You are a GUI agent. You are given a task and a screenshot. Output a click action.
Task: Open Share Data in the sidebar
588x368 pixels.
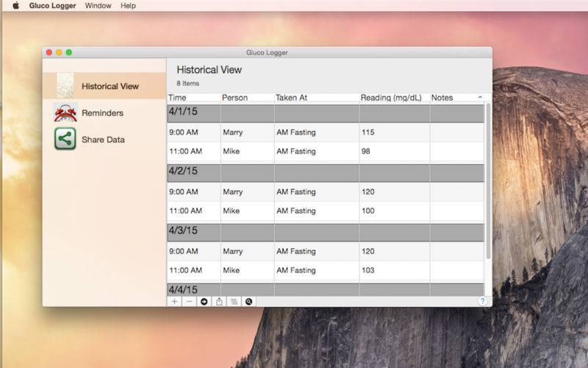pyautogui.click(x=104, y=139)
